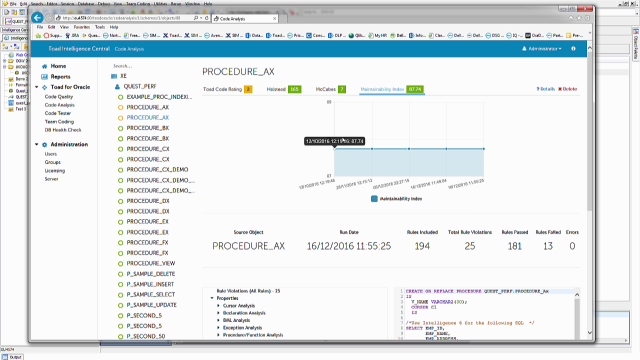Collapse the Toad for Oracle section
Screen dimensions: 640x360
37,87
